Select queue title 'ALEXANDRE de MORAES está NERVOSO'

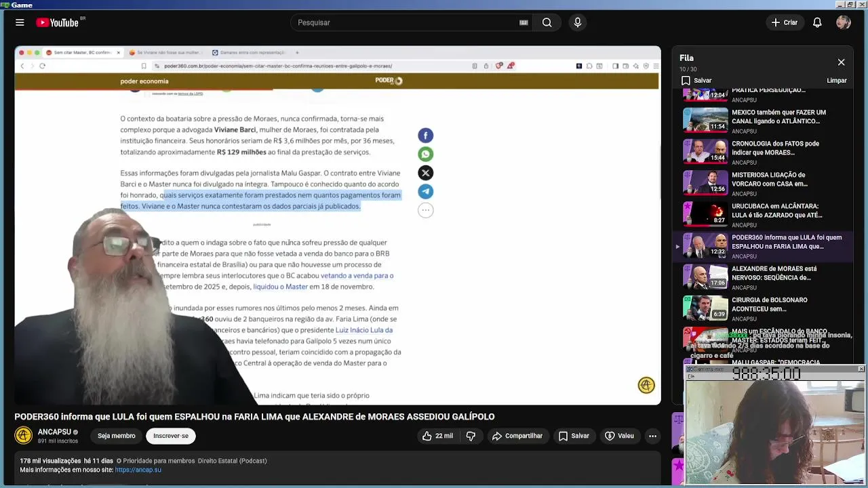(x=774, y=272)
